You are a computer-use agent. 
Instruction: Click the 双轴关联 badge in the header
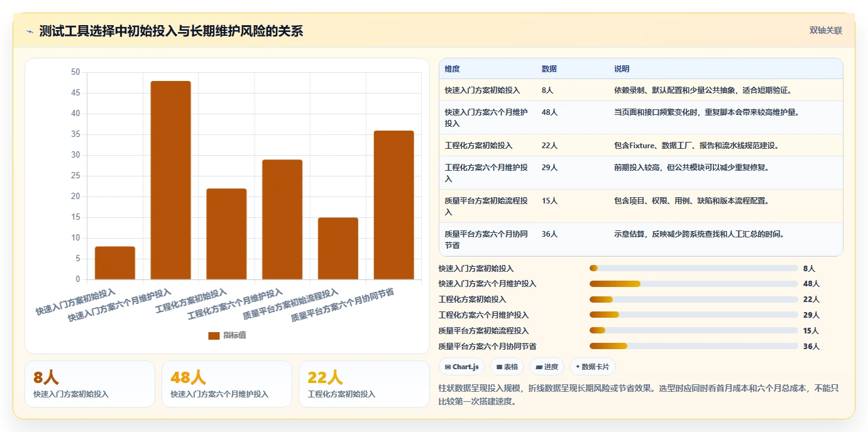[825, 31]
